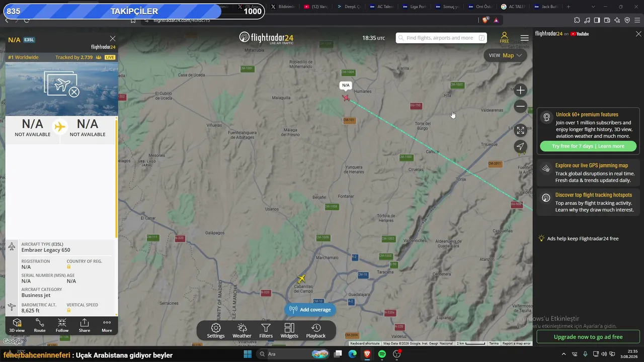Zoom out on the map
Screen dimensions: 644x362
pos(521,107)
